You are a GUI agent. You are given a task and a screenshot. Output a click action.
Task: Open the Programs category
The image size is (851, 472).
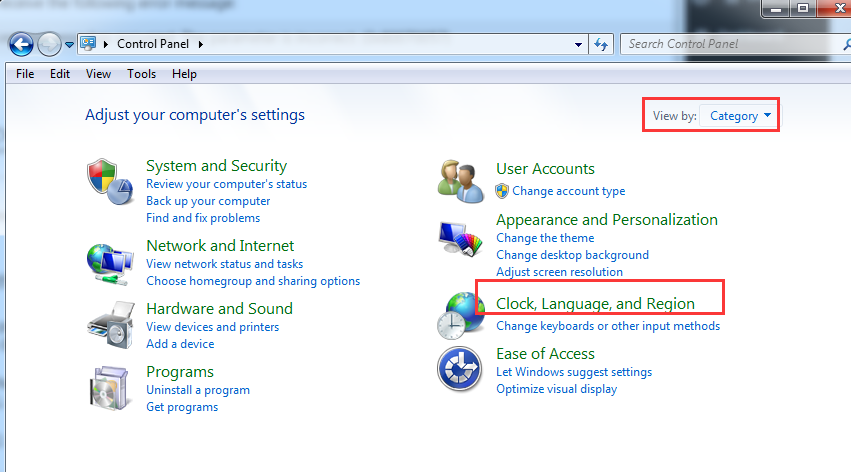tap(180, 372)
